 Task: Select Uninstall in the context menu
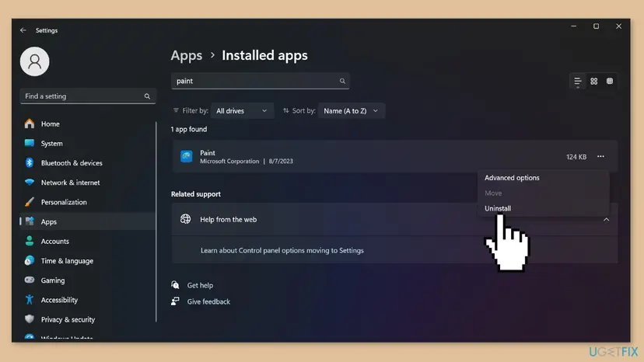[x=498, y=208]
